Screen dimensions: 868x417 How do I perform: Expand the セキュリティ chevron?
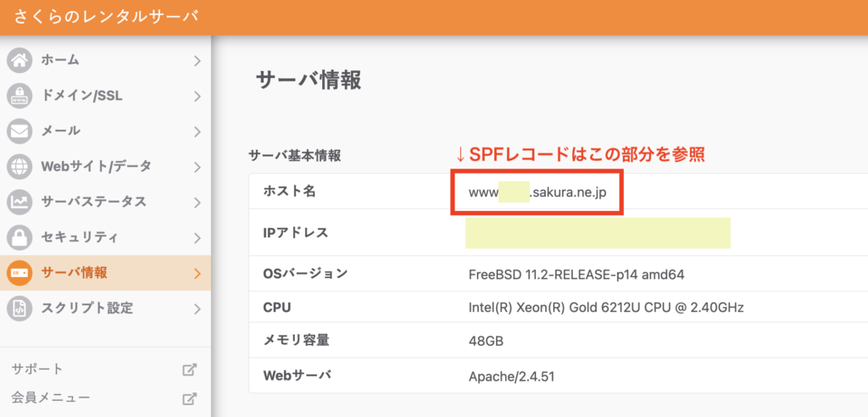(x=197, y=237)
